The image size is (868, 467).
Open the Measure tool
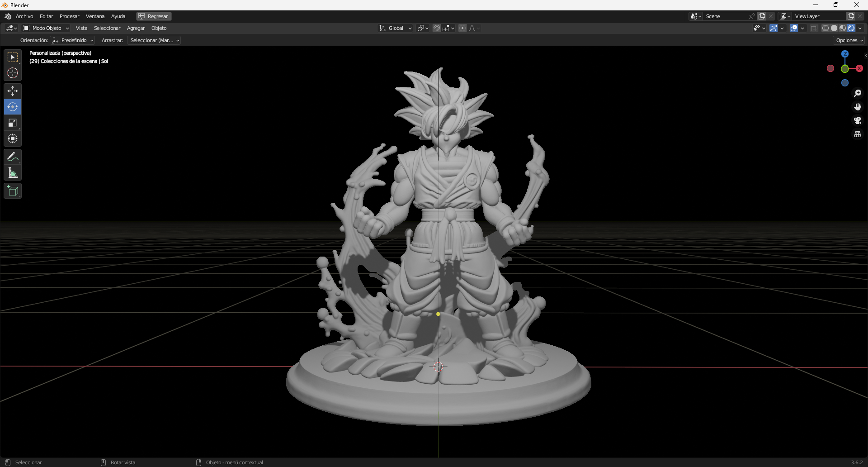[x=12, y=172]
